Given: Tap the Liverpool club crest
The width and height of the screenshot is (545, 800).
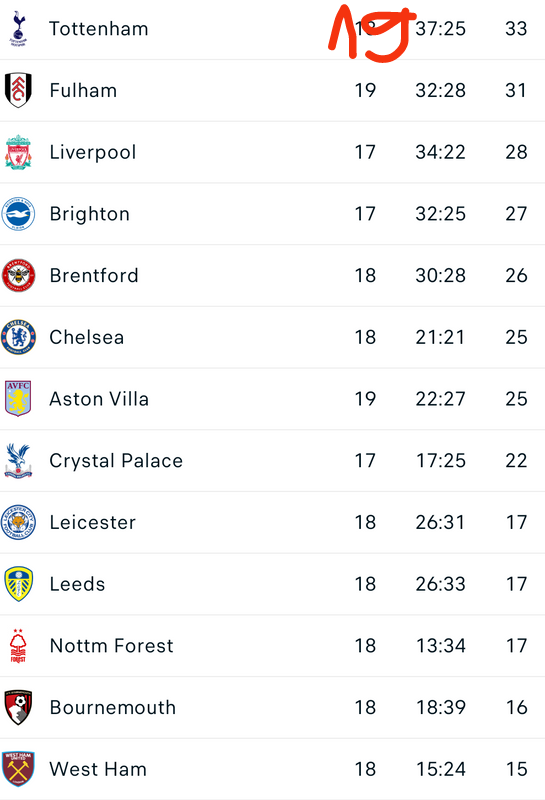Looking at the screenshot, I should 18,152.
